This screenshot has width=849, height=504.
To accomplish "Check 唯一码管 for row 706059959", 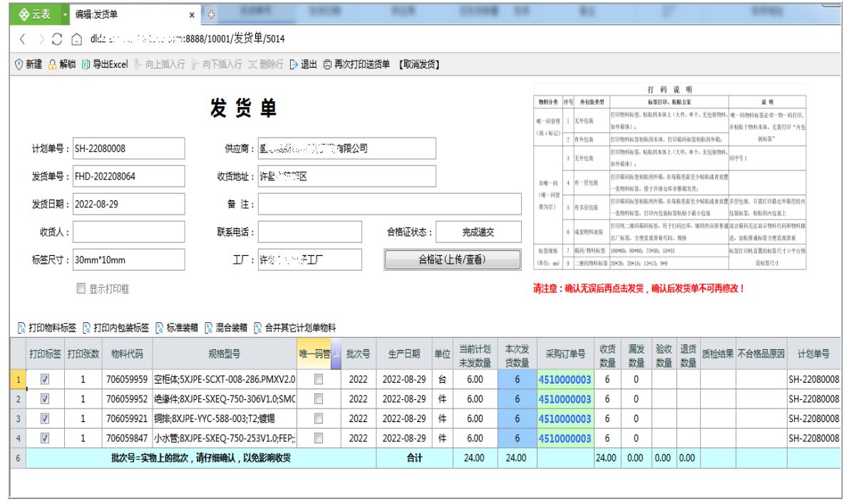I will pos(319,379).
